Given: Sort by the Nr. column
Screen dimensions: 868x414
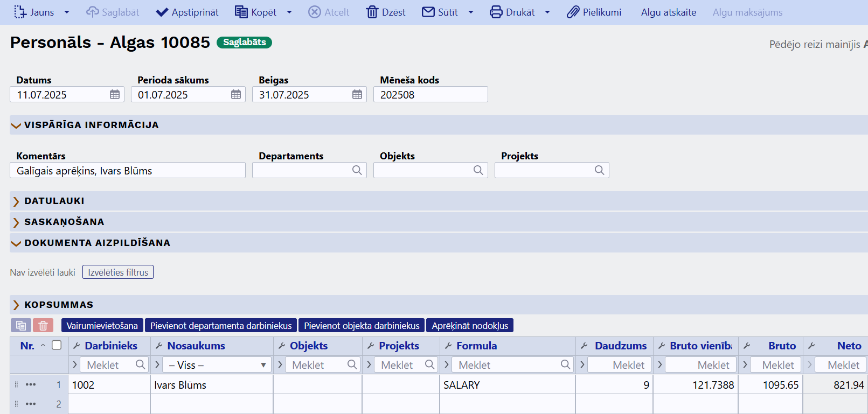Looking at the screenshot, I should (x=27, y=346).
